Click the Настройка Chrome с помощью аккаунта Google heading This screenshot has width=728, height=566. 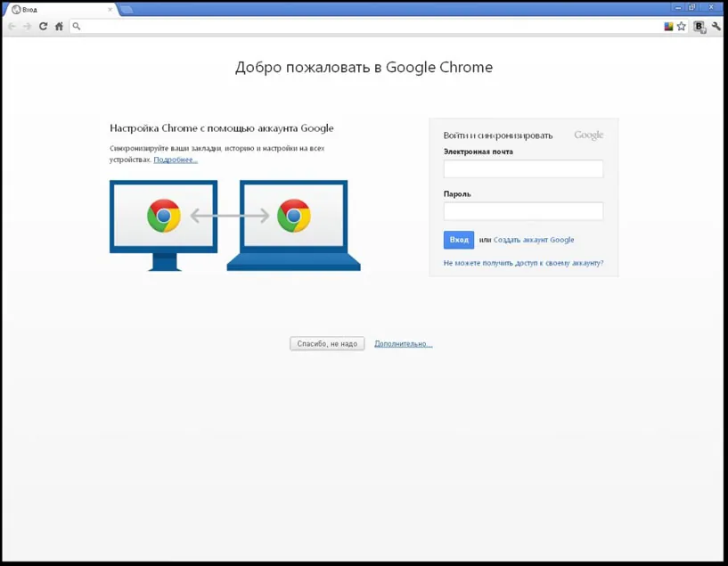tap(222, 128)
